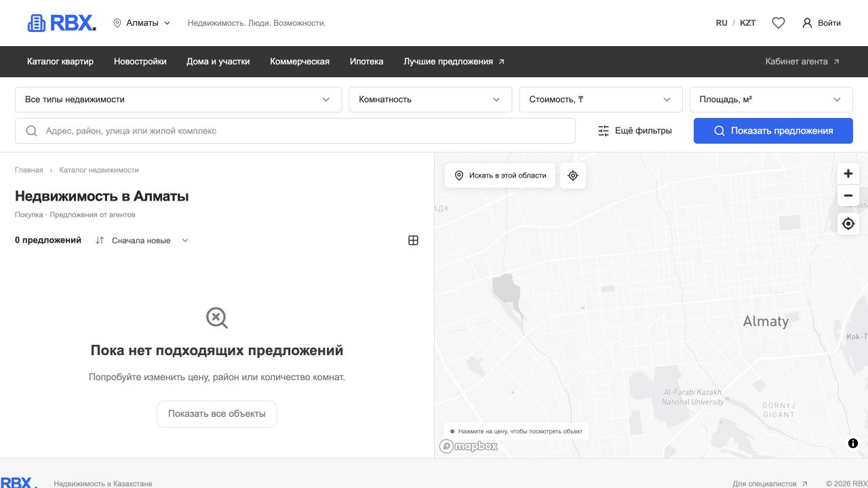Open Лучшие предложения link

pyautogui.click(x=454, y=61)
